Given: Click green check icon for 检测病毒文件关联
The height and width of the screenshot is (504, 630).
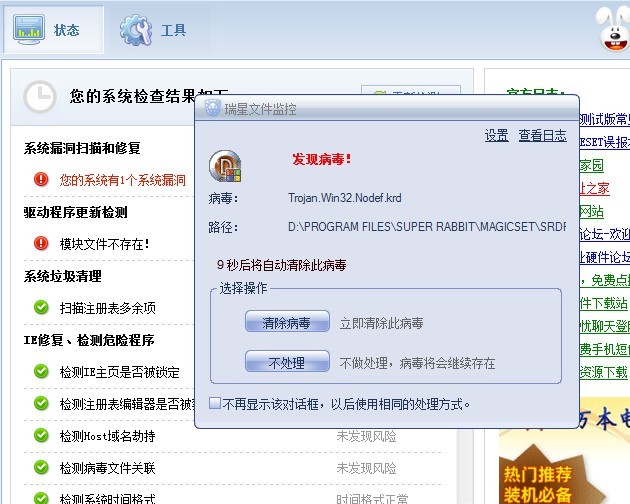Looking at the screenshot, I should click(x=41, y=467).
